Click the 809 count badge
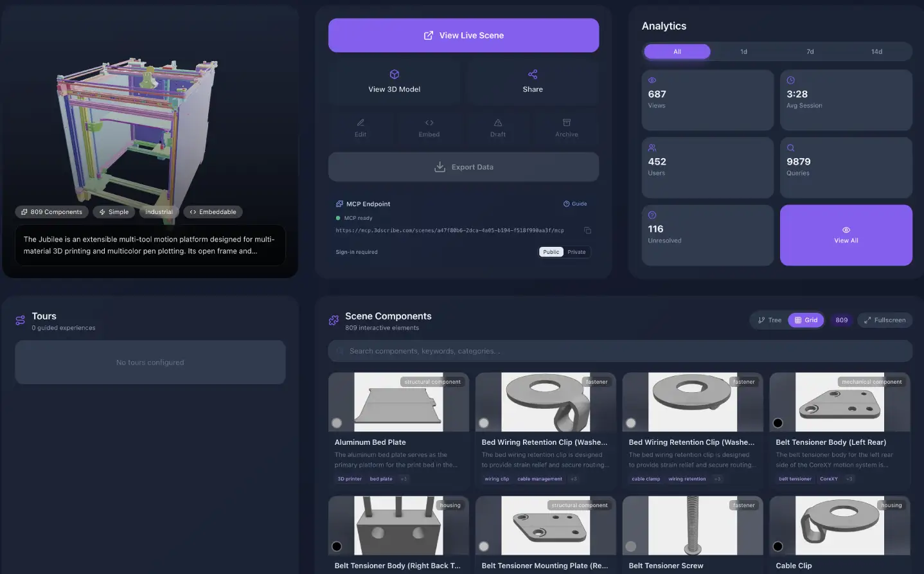Image resolution: width=924 pixels, height=574 pixels. (842, 320)
